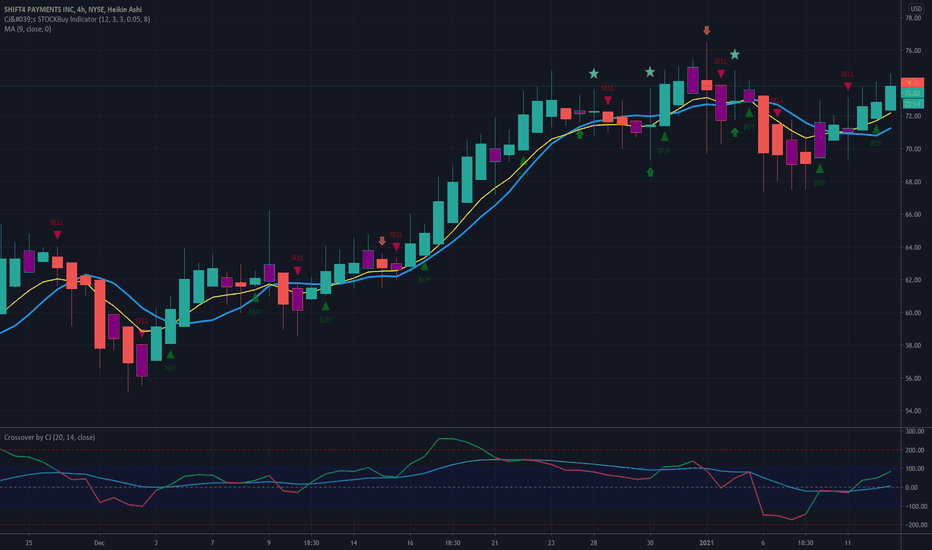Click the red last-price tag on price scale
Screen dimensions: 932x550
coord(912,83)
